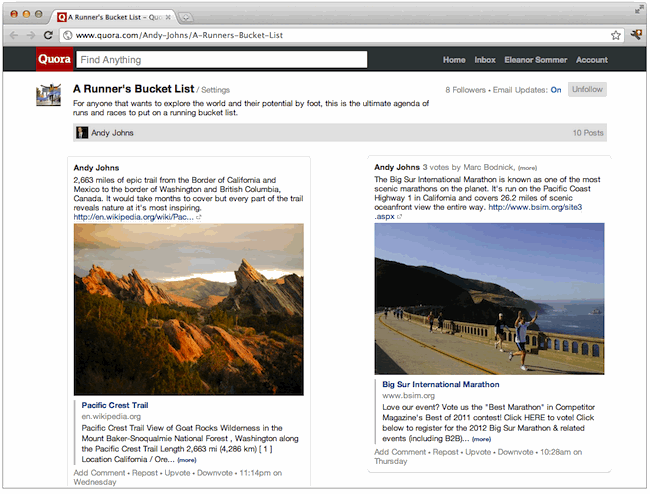Image resolution: width=650 pixels, height=494 pixels.
Task: Focus the Find Anything search box
Action: 222,60
